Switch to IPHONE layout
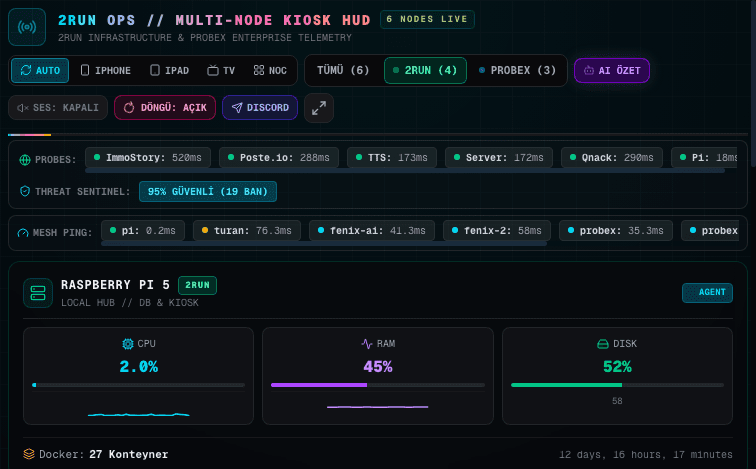 pyautogui.click(x=106, y=70)
